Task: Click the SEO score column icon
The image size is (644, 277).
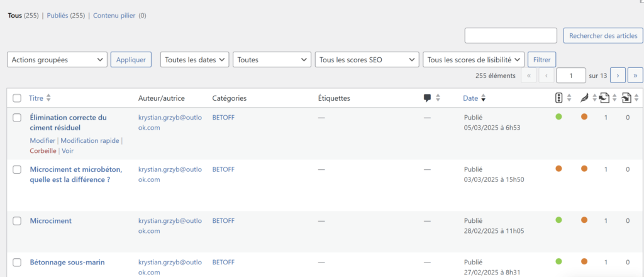Action: pyautogui.click(x=558, y=98)
